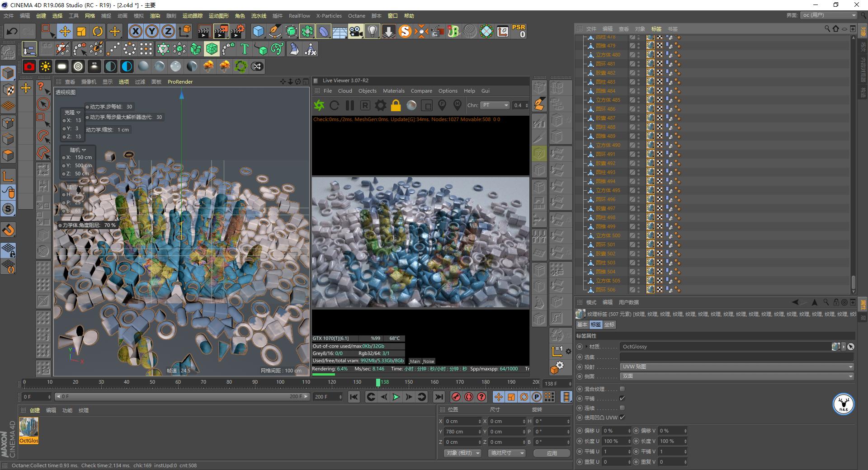
Task: Click the 应用 button in the coordinates panel
Action: coord(551,453)
